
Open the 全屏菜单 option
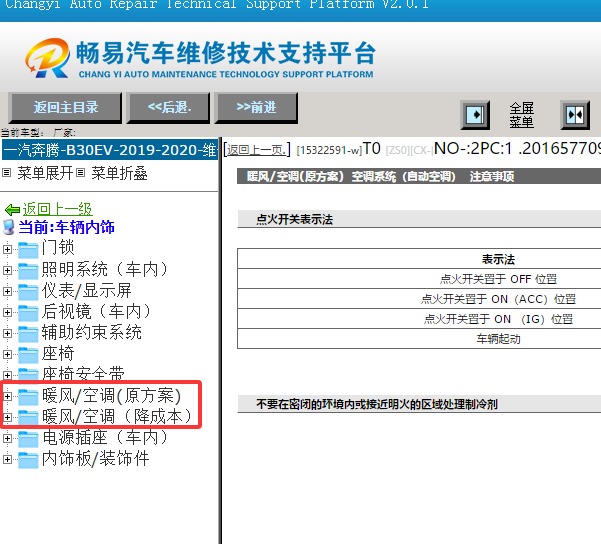pos(521,115)
